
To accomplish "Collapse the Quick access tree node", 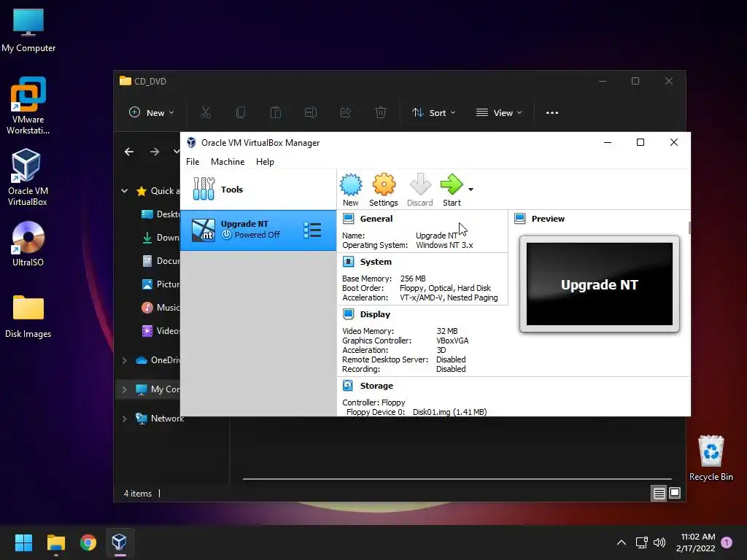I will pos(124,191).
